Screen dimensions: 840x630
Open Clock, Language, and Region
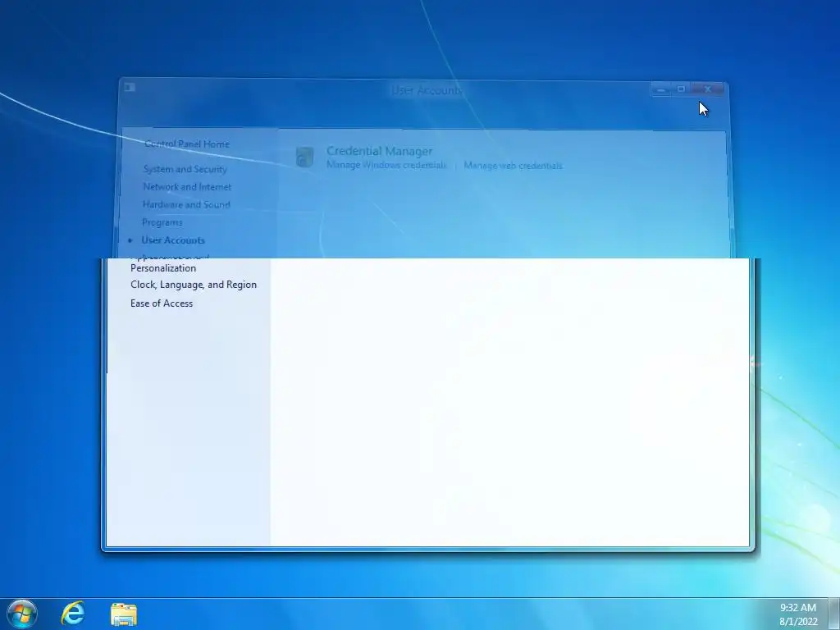pyautogui.click(x=194, y=285)
